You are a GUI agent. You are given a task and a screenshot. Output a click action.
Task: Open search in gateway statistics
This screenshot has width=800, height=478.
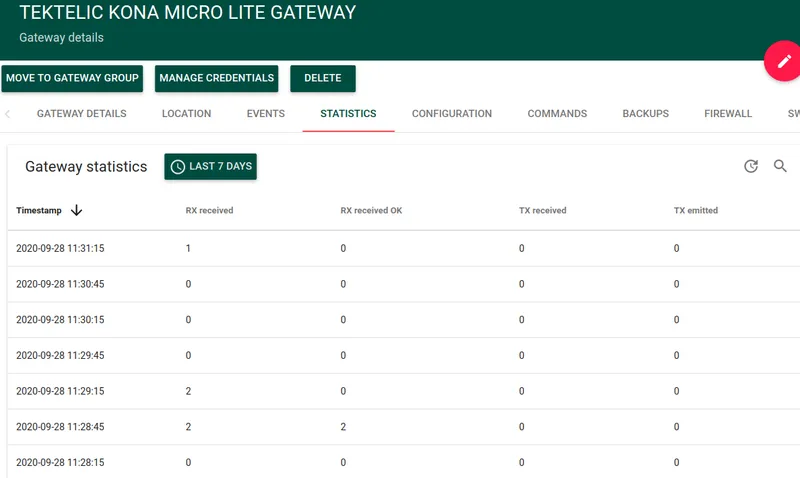tap(780, 166)
